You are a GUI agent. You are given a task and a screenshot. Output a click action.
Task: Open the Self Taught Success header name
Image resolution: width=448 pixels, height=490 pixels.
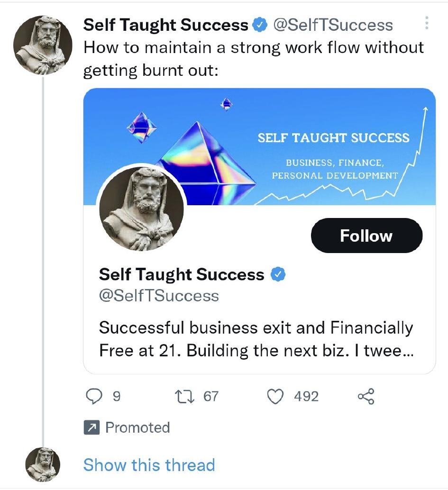click(165, 25)
